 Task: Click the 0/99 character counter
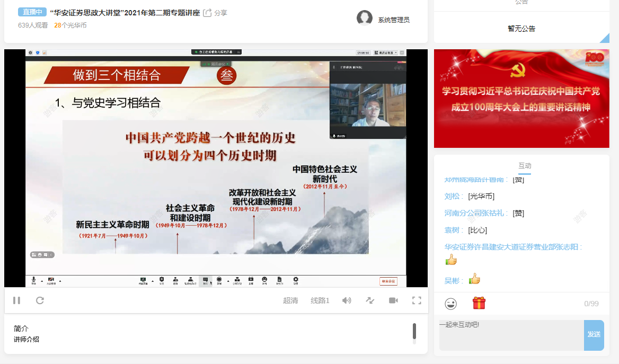[591, 304]
